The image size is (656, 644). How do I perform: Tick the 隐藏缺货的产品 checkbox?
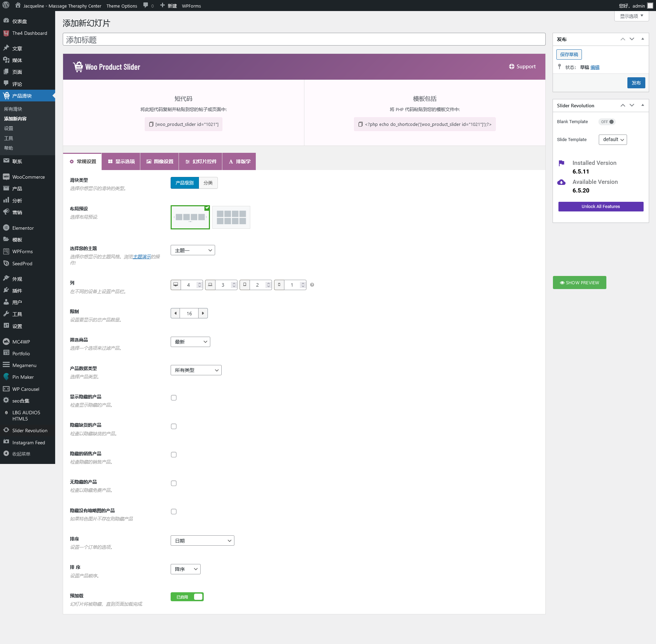174,426
